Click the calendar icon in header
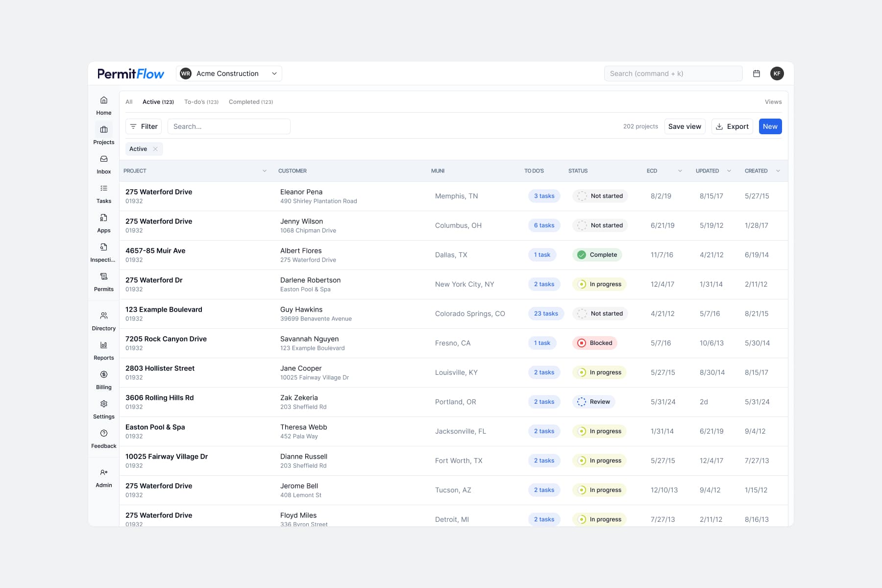Image resolution: width=882 pixels, height=588 pixels. [x=757, y=73]
